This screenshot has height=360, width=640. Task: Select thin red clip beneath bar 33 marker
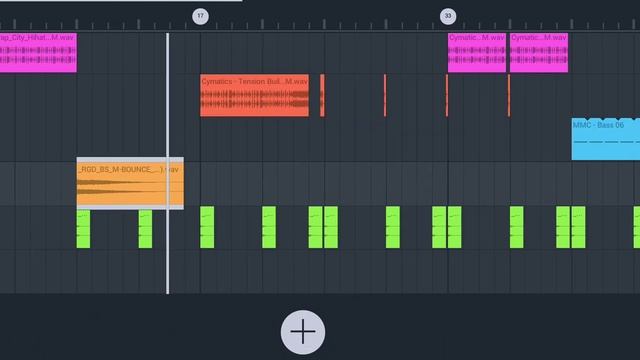[x=447, y=96]
